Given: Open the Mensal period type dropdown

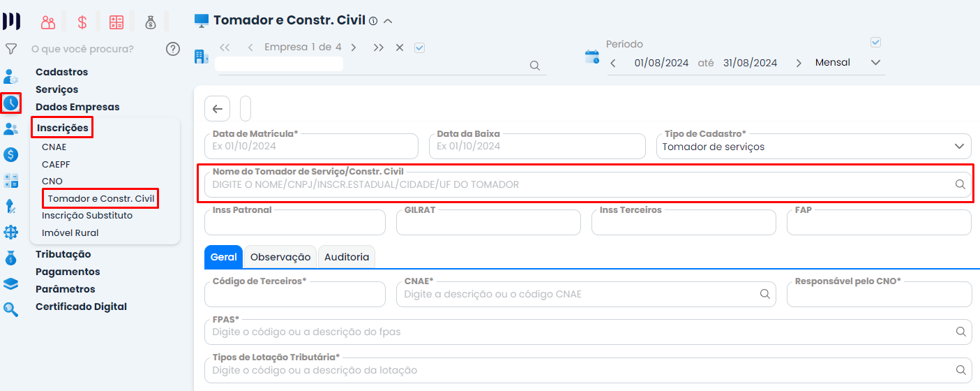Looking at the screenshot, I should tap(847, 63).
